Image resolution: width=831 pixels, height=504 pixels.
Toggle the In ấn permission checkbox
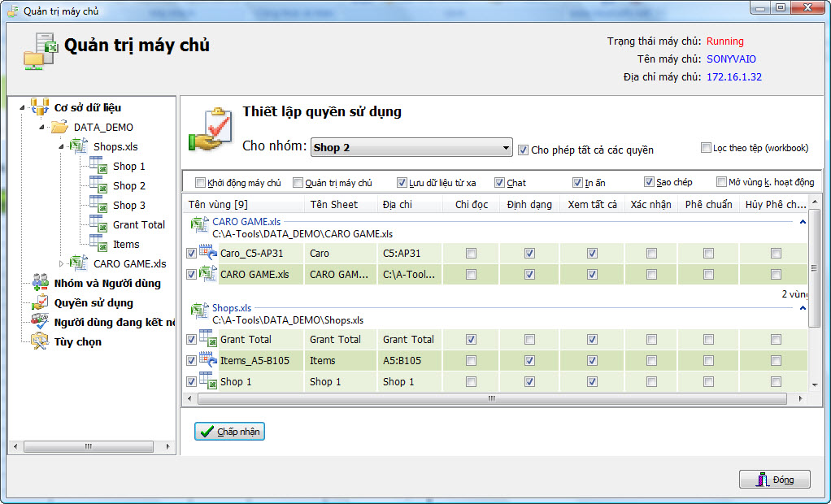pos(577,183)
